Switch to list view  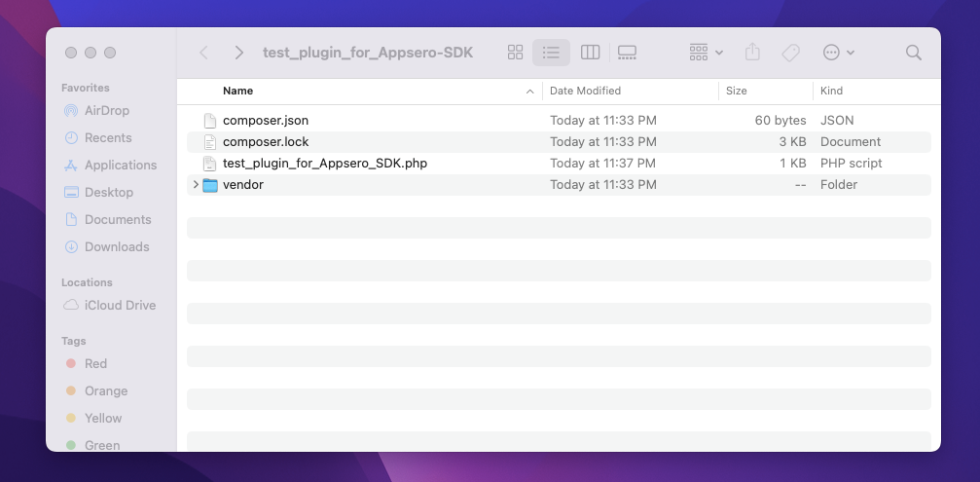(x=551, y=53)
